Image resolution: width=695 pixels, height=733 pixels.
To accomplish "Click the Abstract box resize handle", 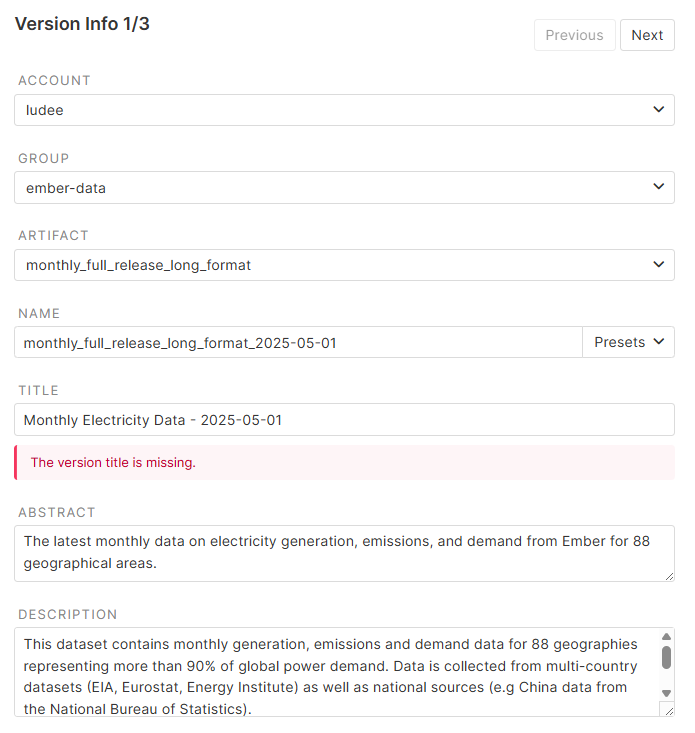I will pyautogui.click(x=668, y=575).
